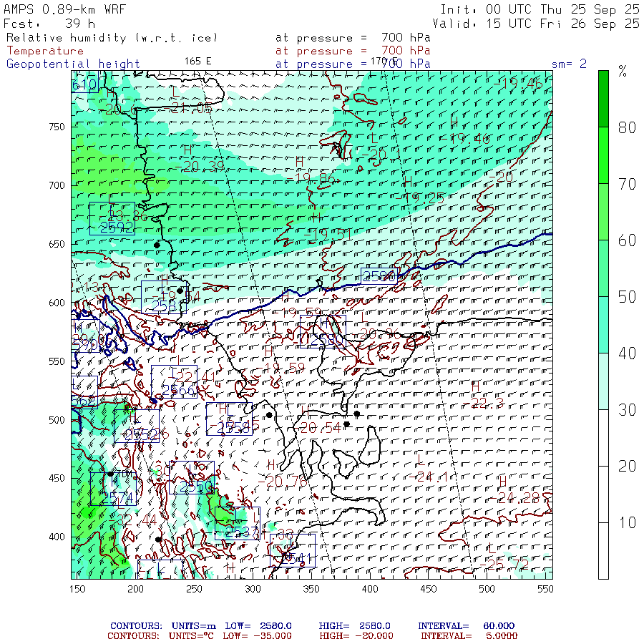Viewport: 644px width, 644px height.
Task: Click horizontal axis label 350
Action: tap(311, 589)
